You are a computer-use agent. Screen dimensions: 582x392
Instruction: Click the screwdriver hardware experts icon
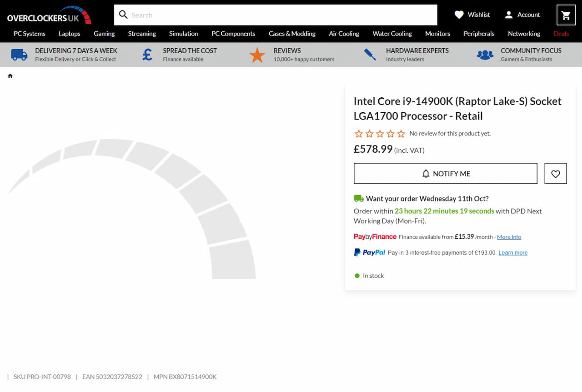[370, 55]
